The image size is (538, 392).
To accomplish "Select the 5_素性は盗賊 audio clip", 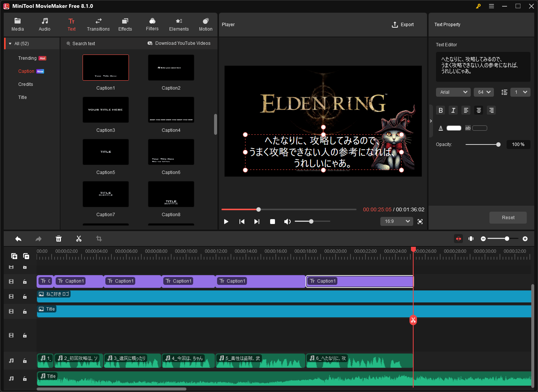I will [x=260, y=361].
